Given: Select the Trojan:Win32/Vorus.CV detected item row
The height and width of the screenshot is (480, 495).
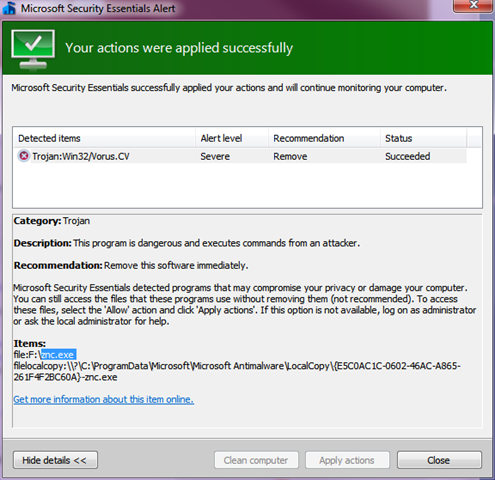Looking at the screenshot, I should (x=240, y=156).
